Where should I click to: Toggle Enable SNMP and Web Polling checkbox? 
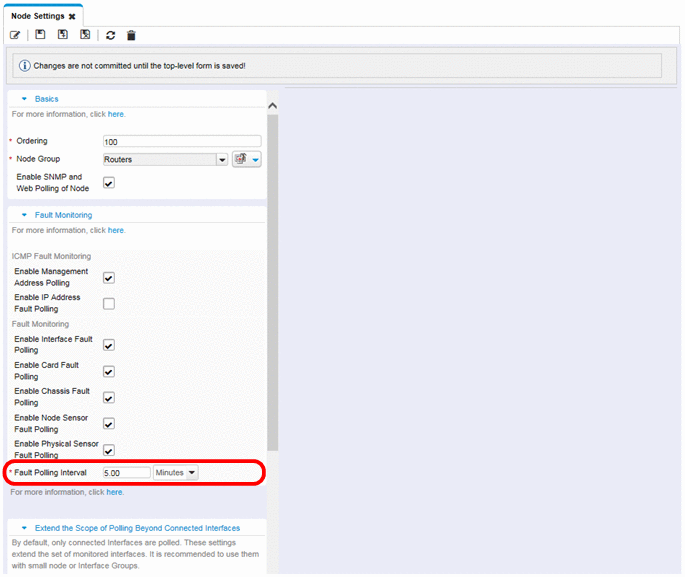(109, 183)
